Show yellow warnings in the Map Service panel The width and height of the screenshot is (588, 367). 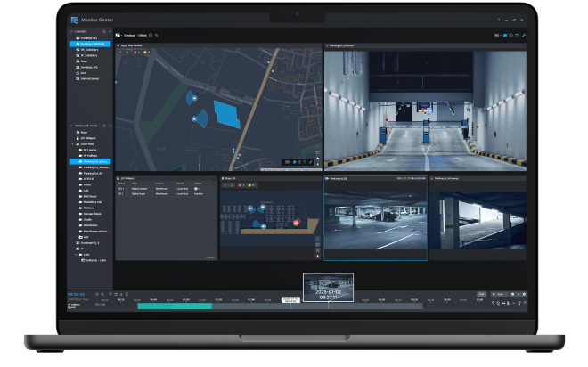[147, 52]
